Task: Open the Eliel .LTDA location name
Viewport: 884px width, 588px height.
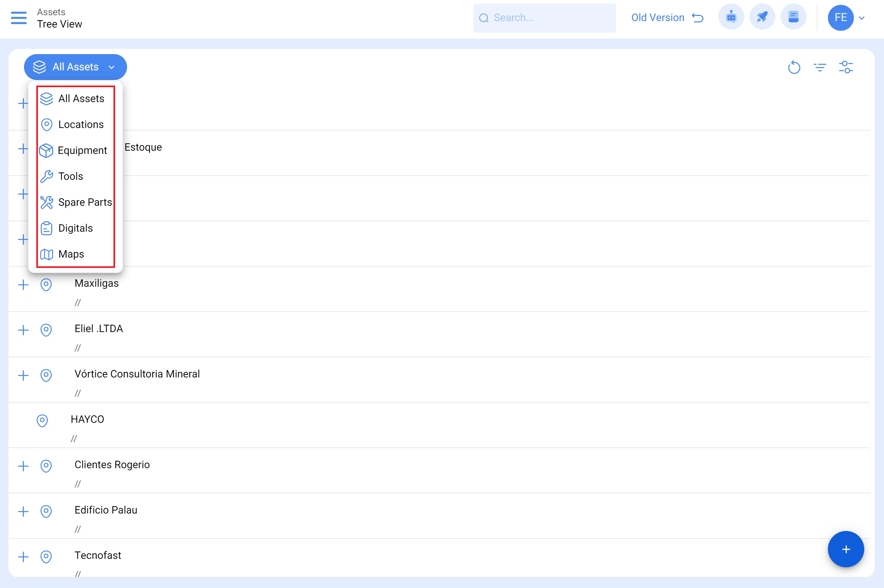Action: coord(99,329)
